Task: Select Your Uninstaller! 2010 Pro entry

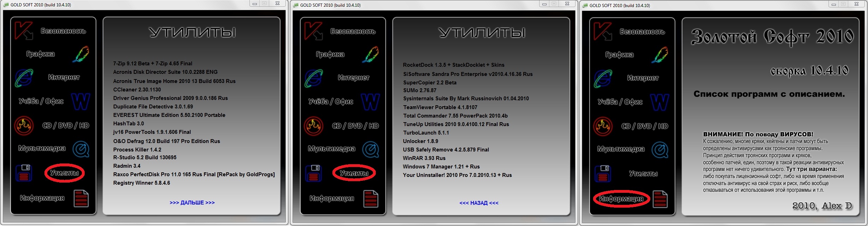Action: pos(457,175)
